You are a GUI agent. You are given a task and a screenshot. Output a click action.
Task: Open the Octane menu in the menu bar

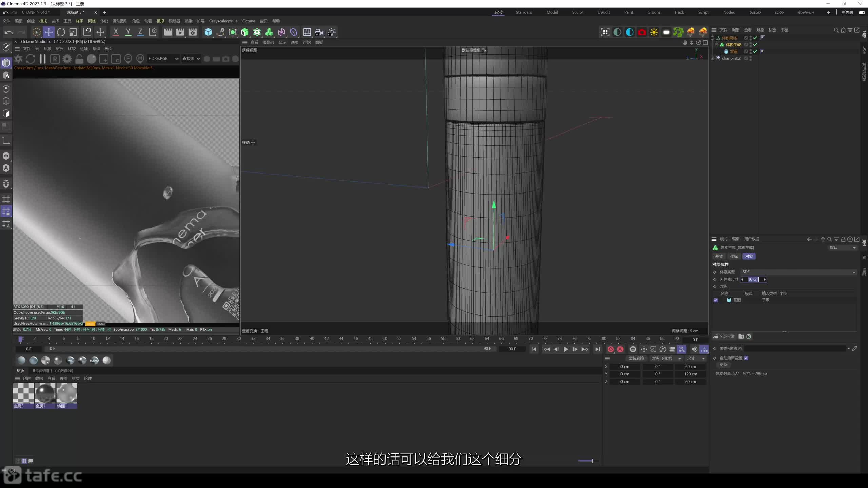[x=249, y=21]
